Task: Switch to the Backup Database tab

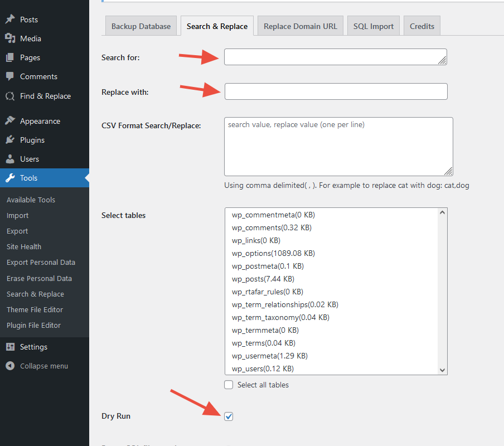Action: coord(141,26)
